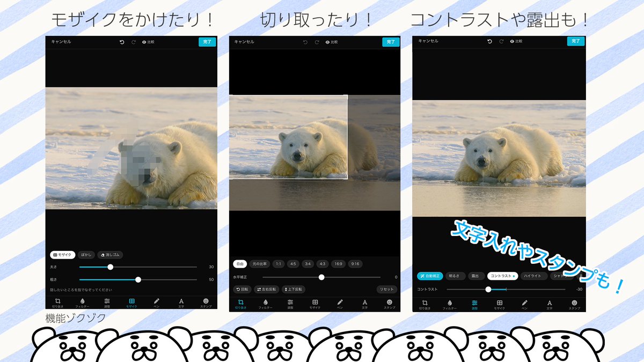The width and height of the screenshot is (644, 362).
Task: Open フィルター filter tool in mosaic screen
Action: click(82, 303)
